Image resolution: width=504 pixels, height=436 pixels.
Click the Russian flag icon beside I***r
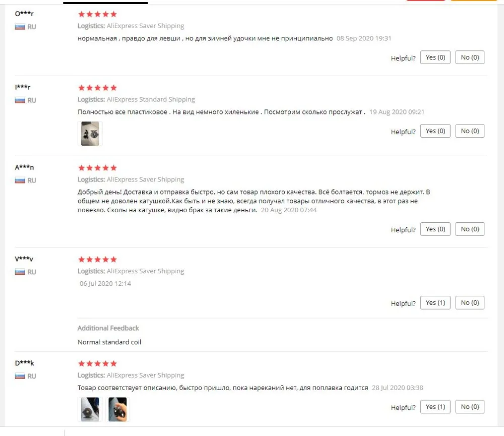click(20, 100)
